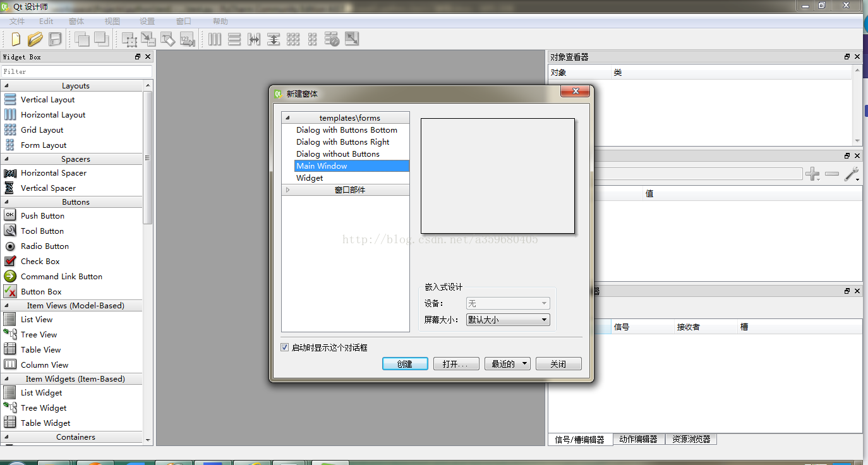868x465 pixels.
Task: Select Dialog with Buttons Bottom template
Action: [x=347, y=130]
